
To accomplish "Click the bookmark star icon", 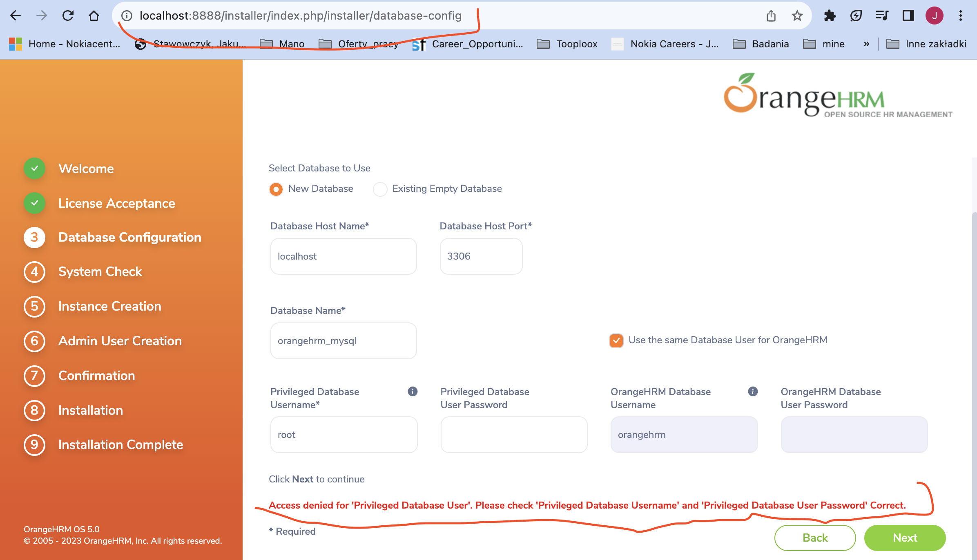I will [x=796, y=16].
